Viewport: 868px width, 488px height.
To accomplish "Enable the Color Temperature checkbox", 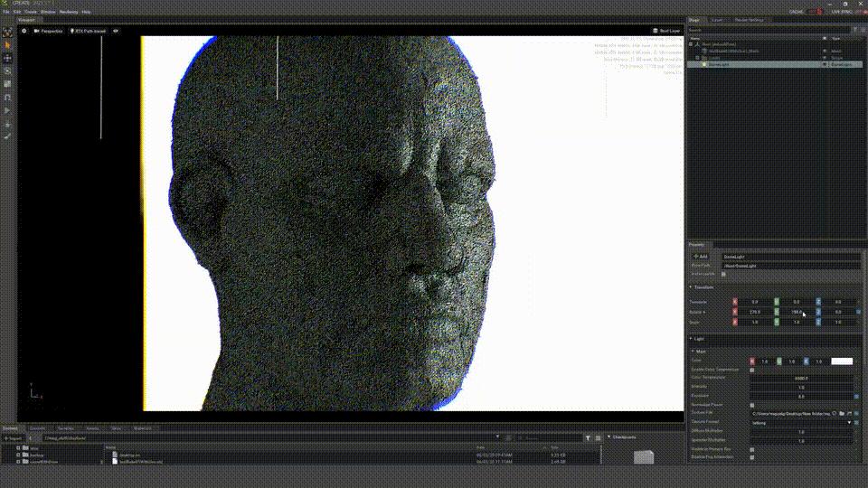I will click(751, 371).
